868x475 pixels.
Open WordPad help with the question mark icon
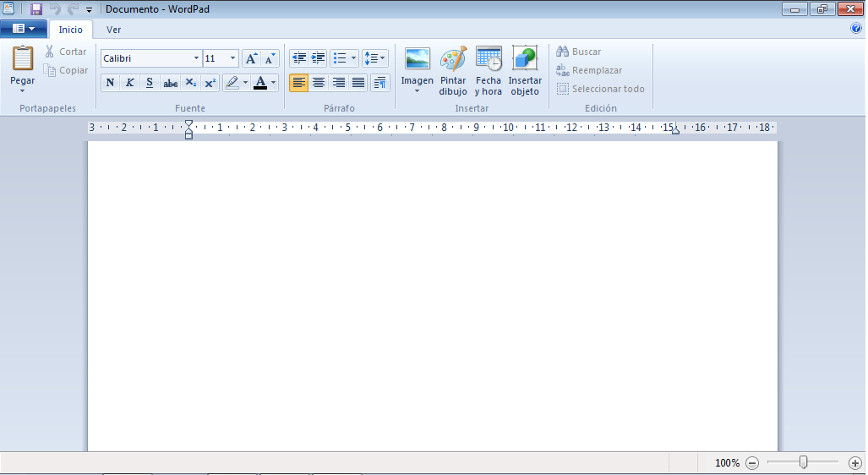point(856,28)
